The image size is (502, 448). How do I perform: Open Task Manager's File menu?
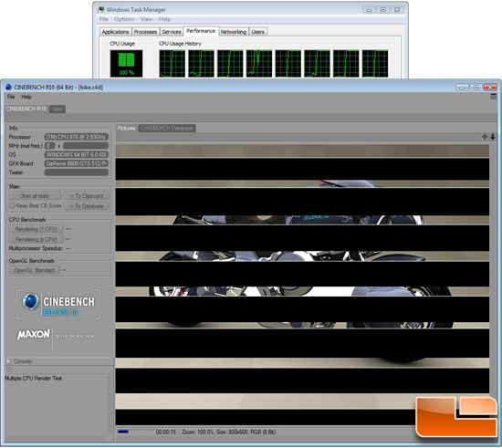(x=104, y=19)
